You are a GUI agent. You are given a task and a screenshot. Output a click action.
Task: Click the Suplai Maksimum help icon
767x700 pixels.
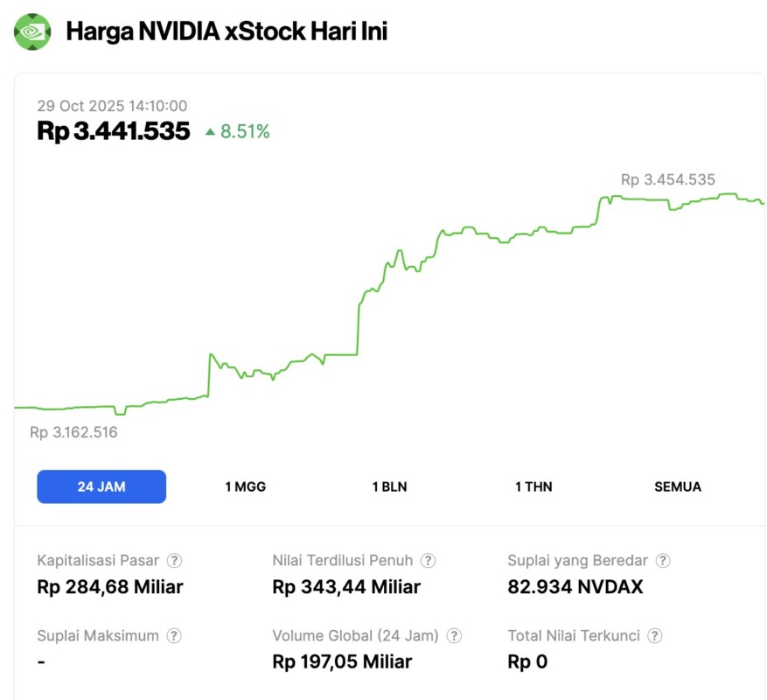tap(174, 636)
